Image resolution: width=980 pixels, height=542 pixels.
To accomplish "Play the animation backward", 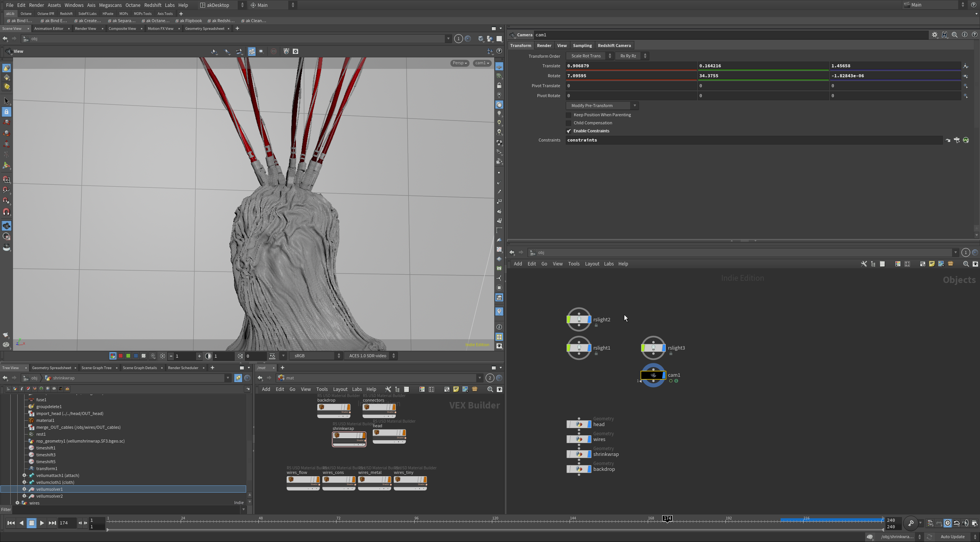I will tap(21, 523).
